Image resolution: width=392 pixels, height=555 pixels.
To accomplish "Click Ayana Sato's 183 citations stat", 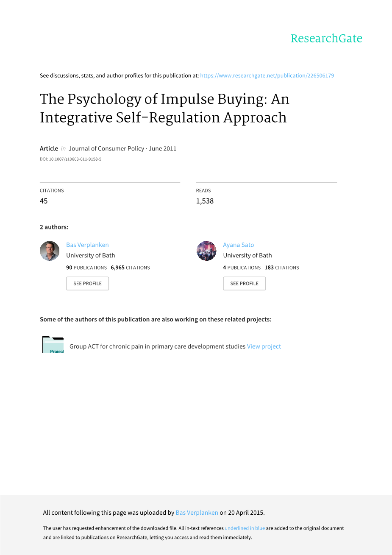I will [x=282, y=268].
